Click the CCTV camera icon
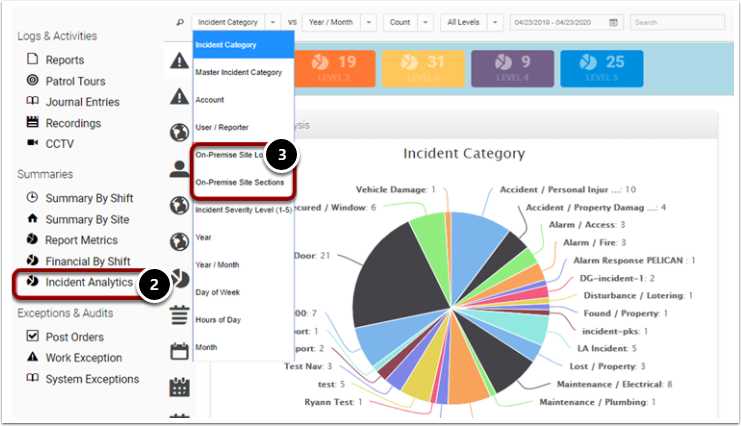Viewport: 741px width, 426px height. (x=33, y=142)
